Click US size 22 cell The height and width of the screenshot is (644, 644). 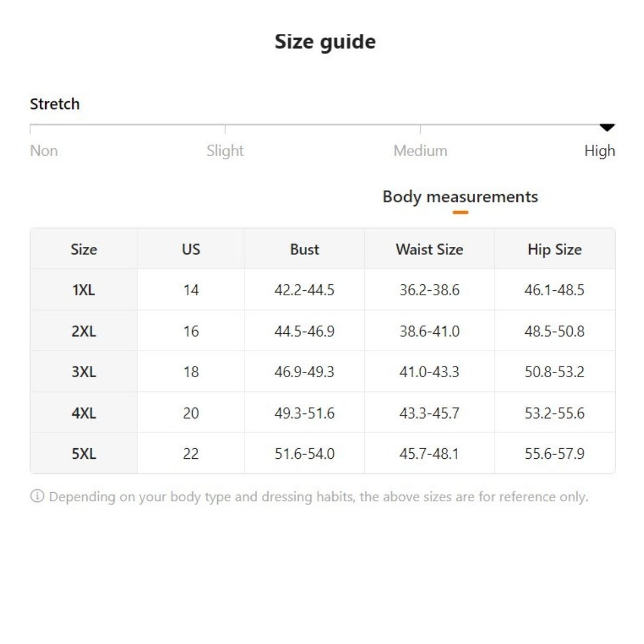(191, 454)
